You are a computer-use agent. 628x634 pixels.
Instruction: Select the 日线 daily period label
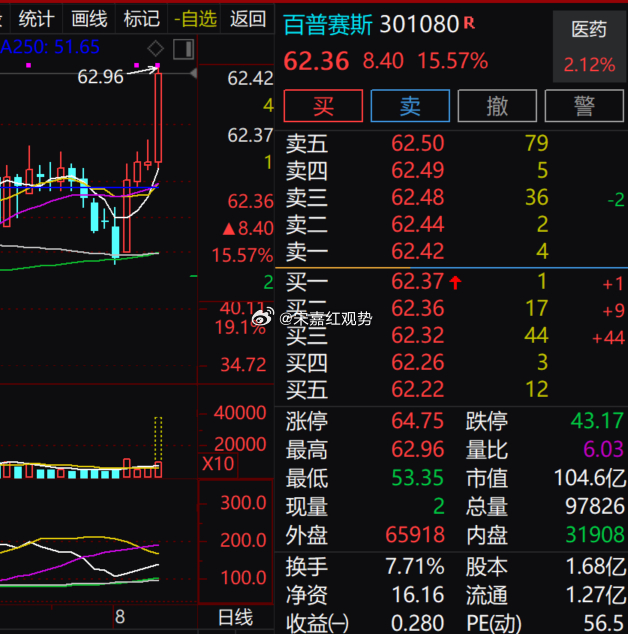coord(235,617)
